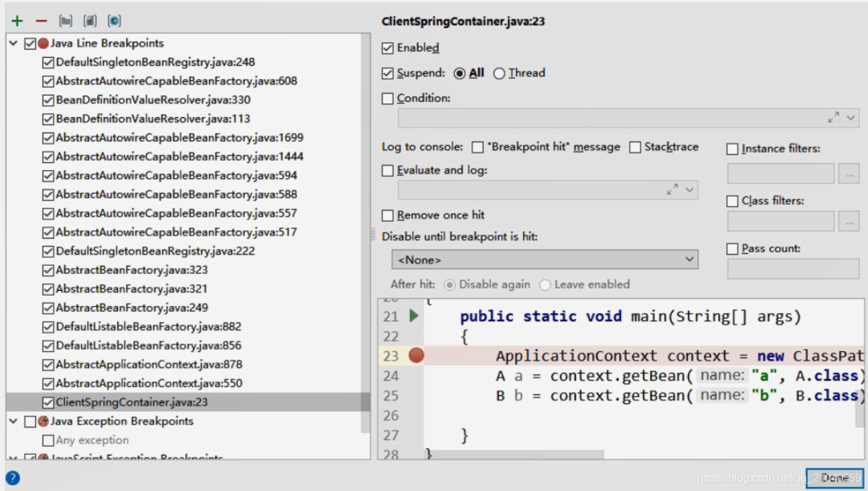Screen dimensions: 868x491
Task: Enable the Stacktrace checkbox
Action: click(635, 147)
